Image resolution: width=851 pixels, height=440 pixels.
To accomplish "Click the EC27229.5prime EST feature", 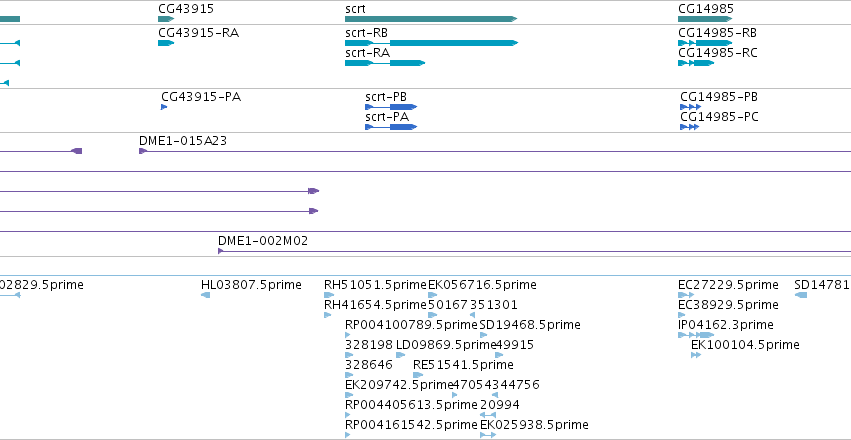I will click(x=686, y=295).
